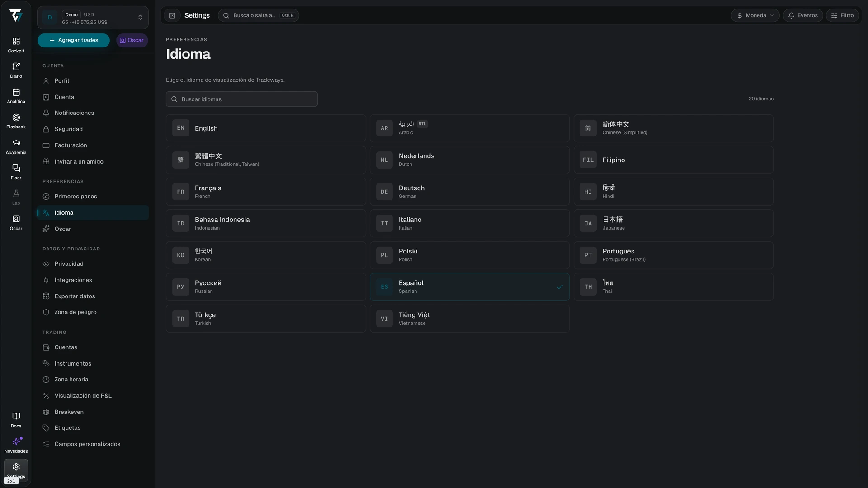Select Polski language card
Viewport: 868px width, 488px height.
pyautogui.click(x=469, y=255)
